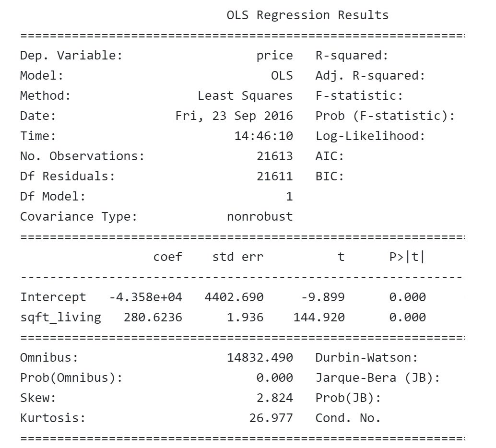Click the Log-Likelihood label
The image size is (496, 448).
click(370, 136)
